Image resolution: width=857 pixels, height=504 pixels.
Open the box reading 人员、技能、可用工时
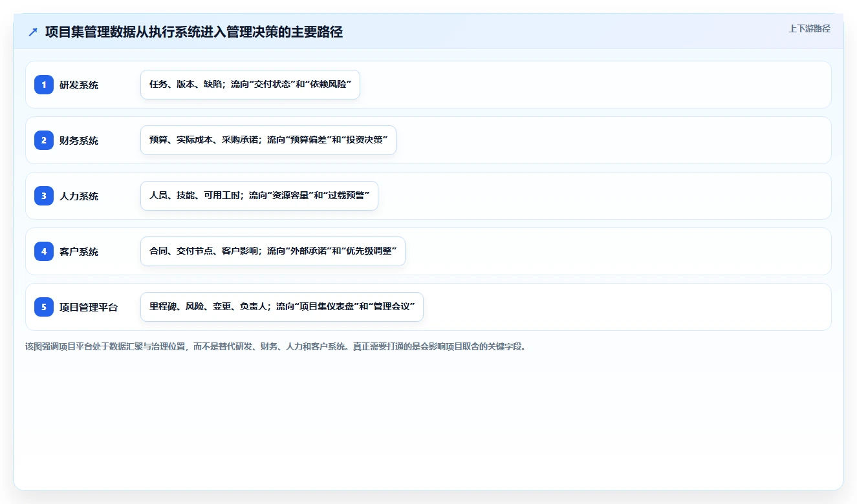[259, 196]
